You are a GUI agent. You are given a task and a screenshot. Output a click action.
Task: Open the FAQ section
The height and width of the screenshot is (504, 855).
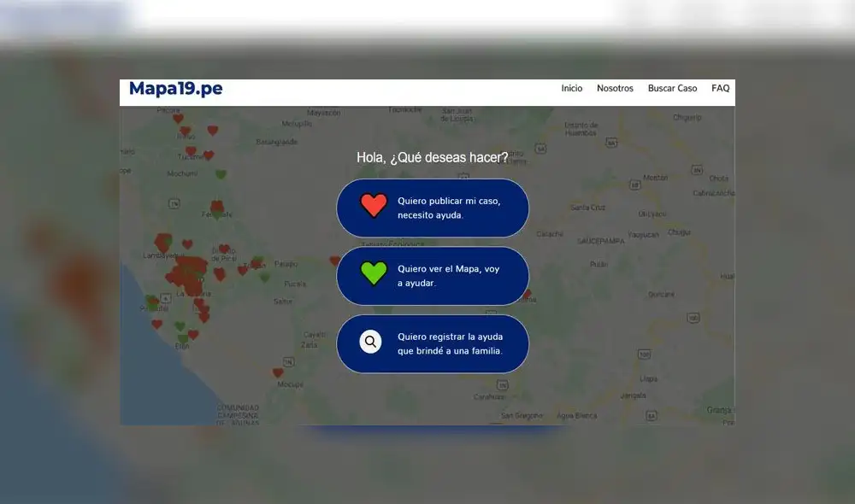(721, 88)
